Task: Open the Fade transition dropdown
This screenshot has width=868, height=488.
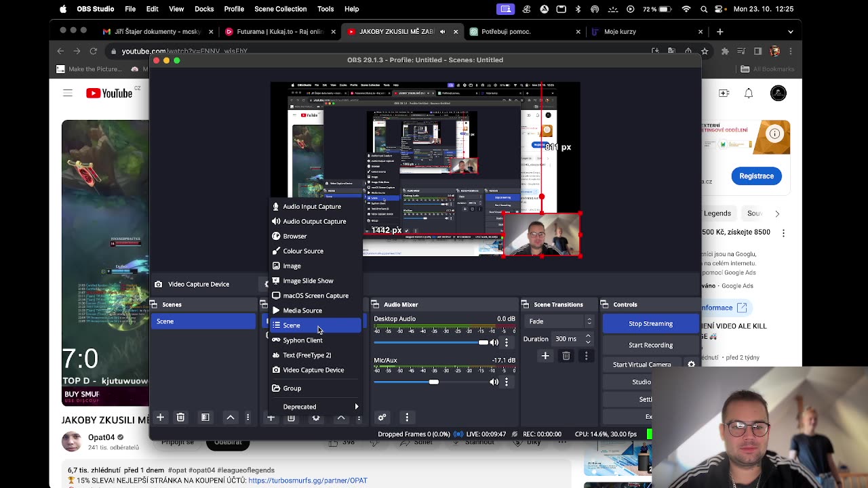Action: (x=560, y=321)
